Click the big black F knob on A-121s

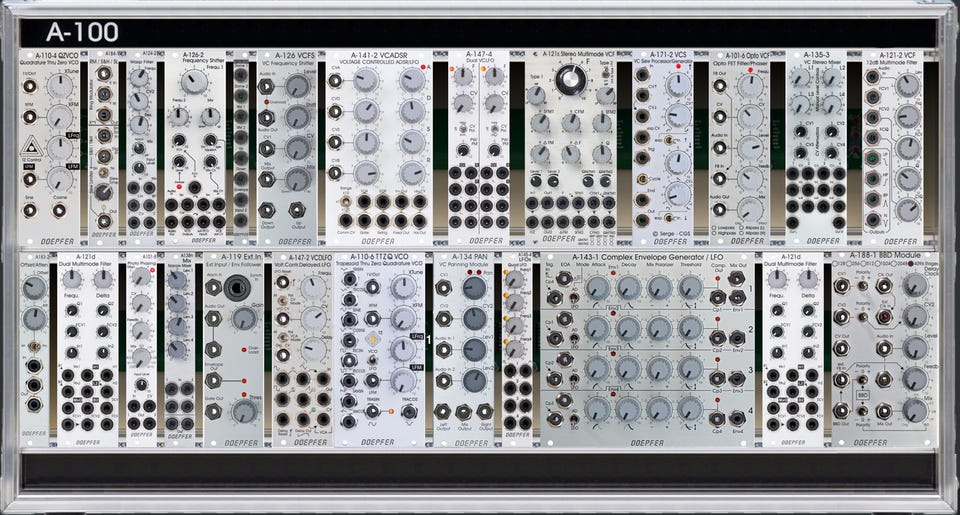(569, 81)
